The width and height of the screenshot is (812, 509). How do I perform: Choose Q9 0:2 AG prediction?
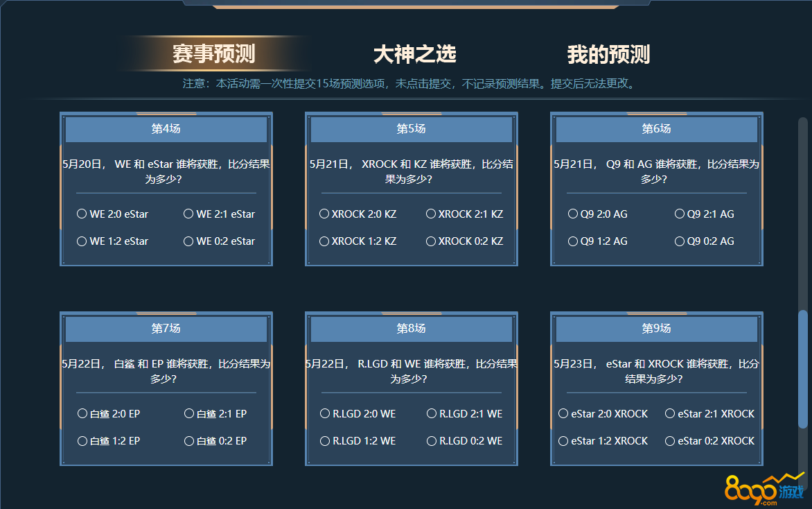click(x=680, y=241)
